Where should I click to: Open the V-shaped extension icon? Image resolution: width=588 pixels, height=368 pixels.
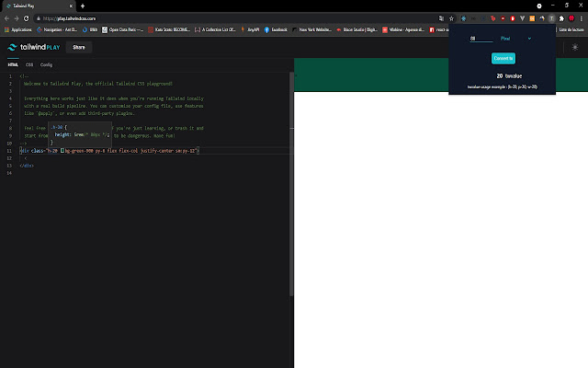(x=522, y=18)
